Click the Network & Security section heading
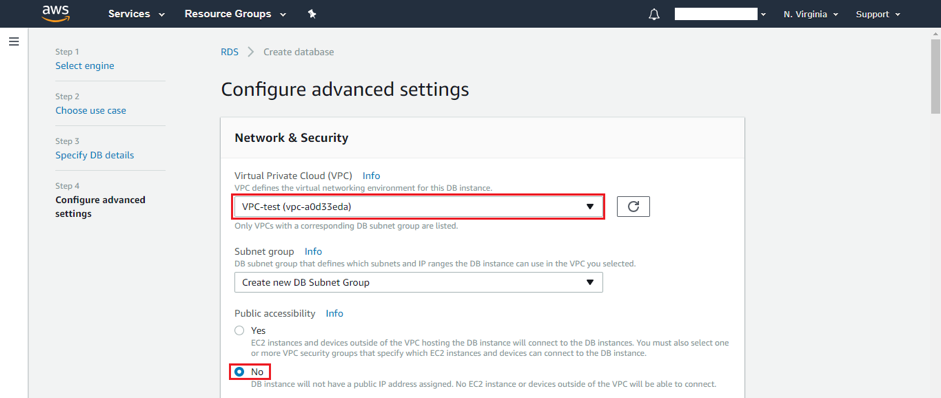This screenshot has width=941, height=398. pos(291,138)
